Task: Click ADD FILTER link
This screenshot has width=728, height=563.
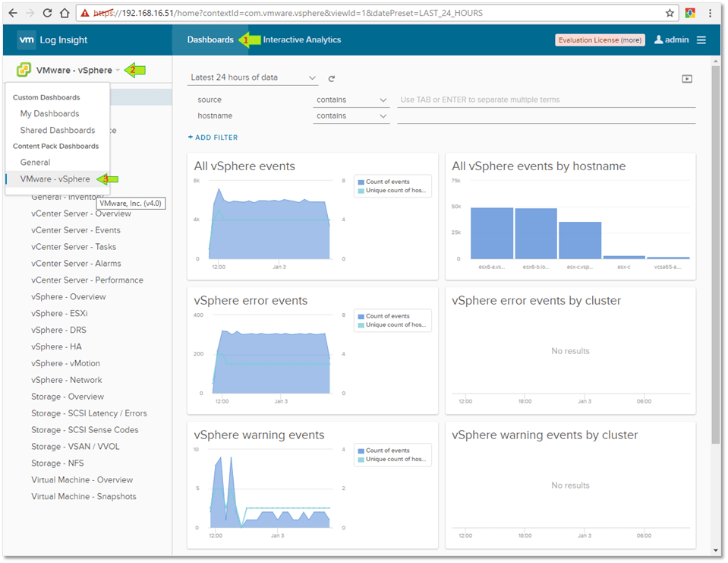Action: [213, 138]
